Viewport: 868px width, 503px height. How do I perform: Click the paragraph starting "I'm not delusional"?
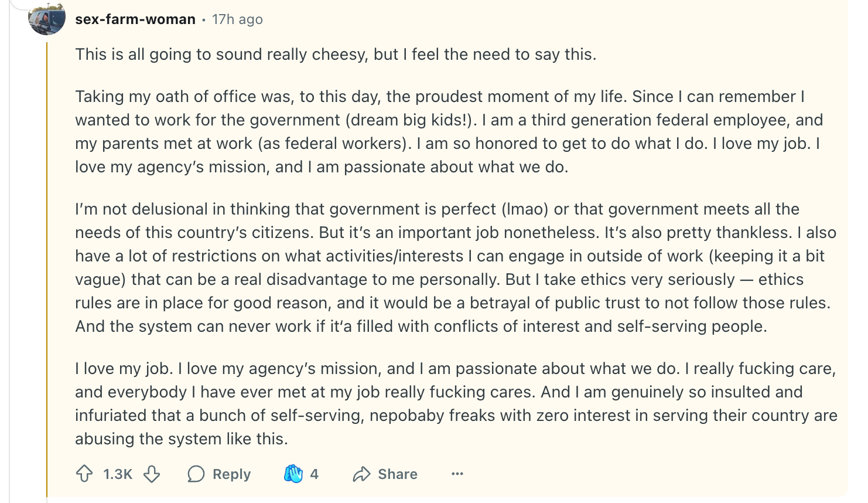pyautogui.click(x=455, y=267)
